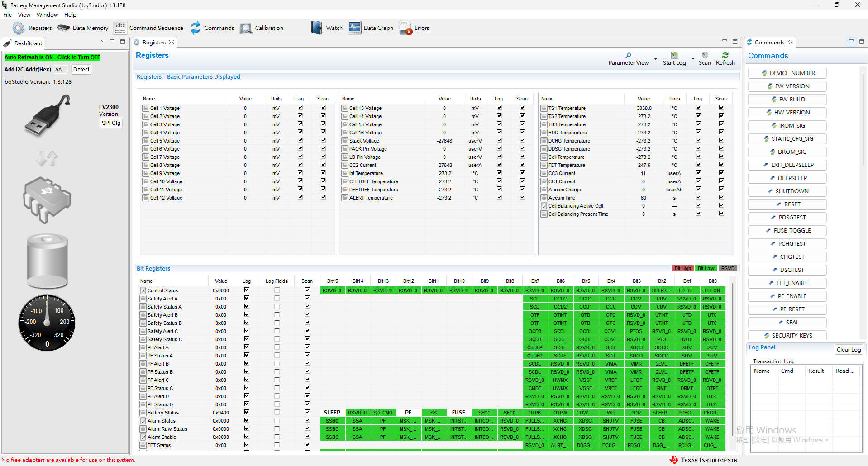Open Command Sequence abc icon
868x466 pixels.
pos(120,28)
